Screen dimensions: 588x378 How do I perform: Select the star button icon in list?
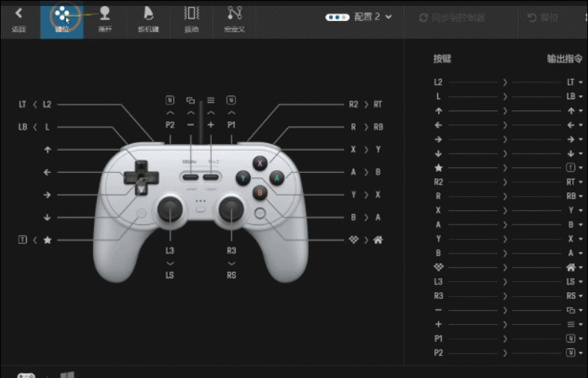pyautogui.click(x=438, y=168)
